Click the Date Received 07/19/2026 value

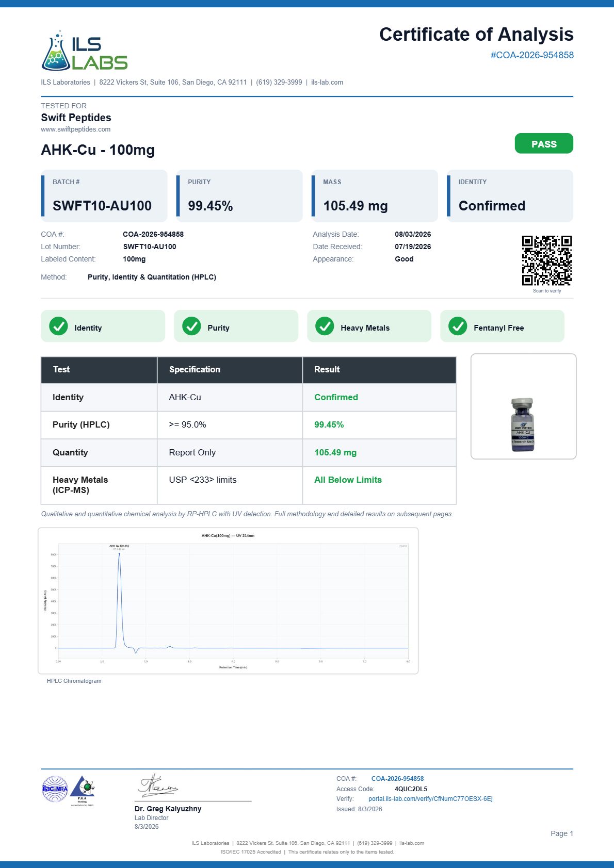pyautogui.click(x=413, y=247)
